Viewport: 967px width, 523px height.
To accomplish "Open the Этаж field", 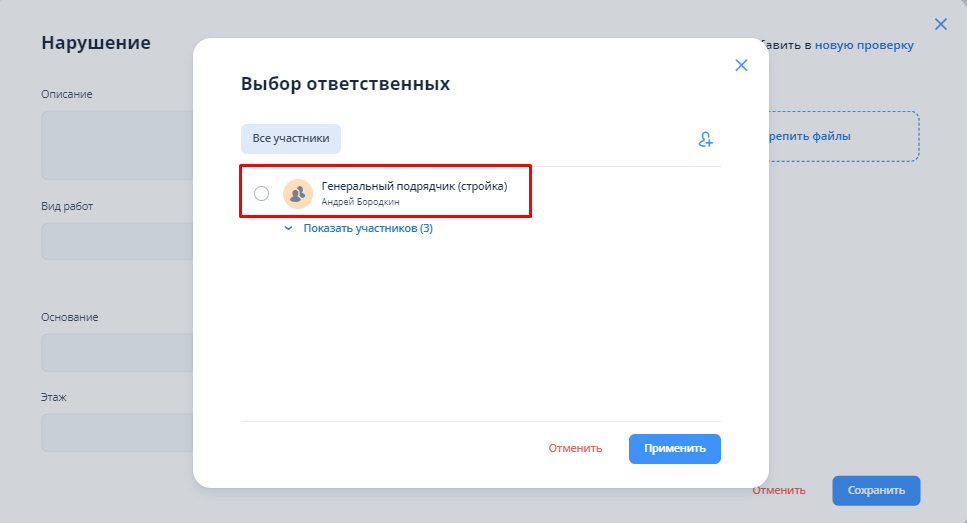I will tap(116, 432).
